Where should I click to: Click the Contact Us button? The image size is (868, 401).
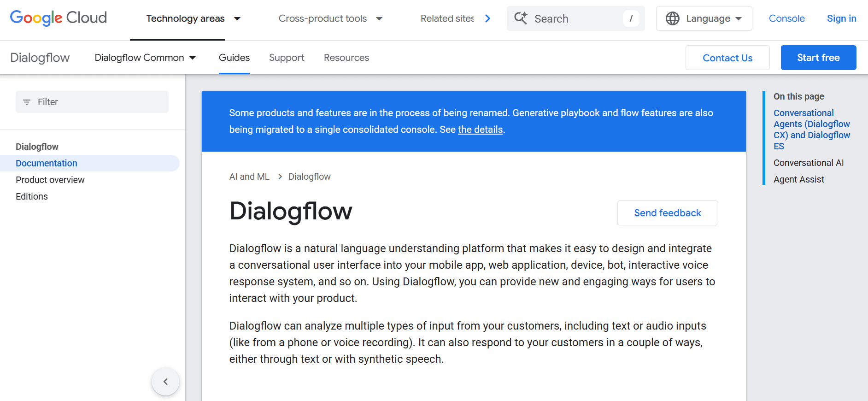[x=727, y=58]
